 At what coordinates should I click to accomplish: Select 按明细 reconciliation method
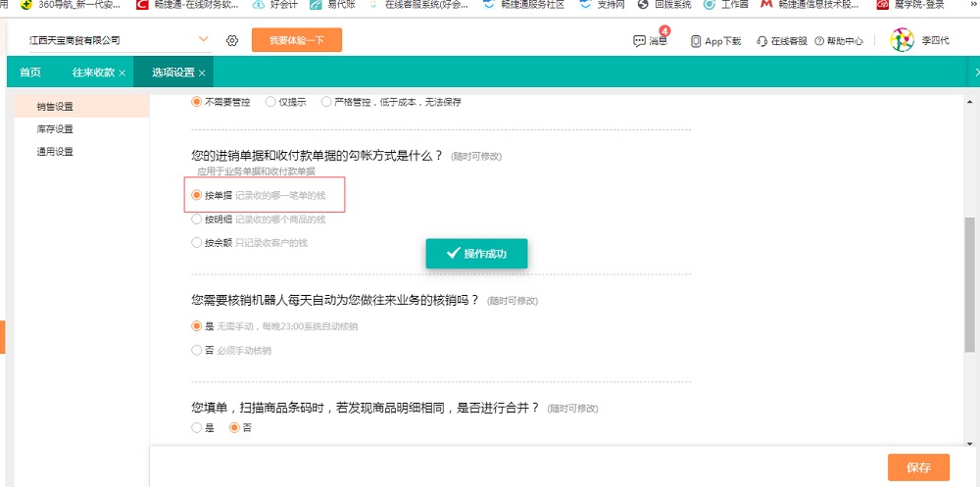pos(196,219)
